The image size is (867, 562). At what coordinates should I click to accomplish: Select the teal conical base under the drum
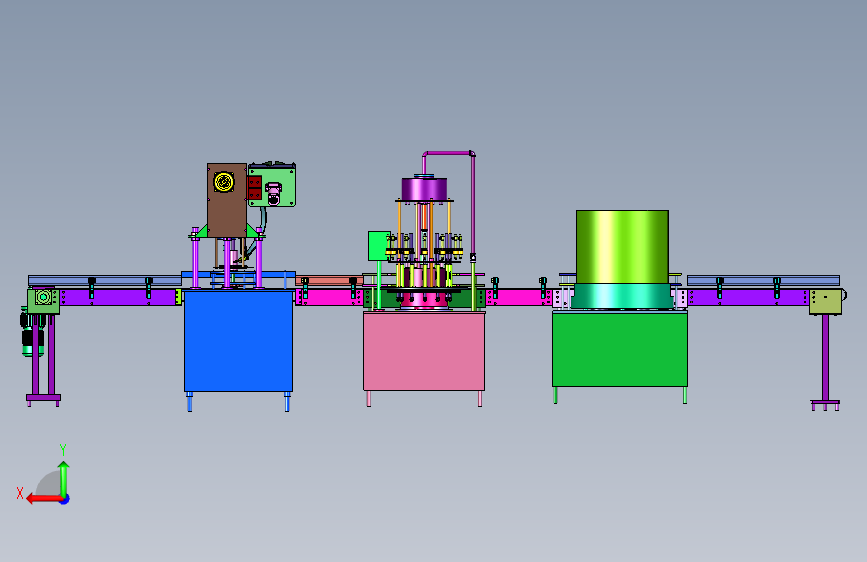[x=622, y=296]
